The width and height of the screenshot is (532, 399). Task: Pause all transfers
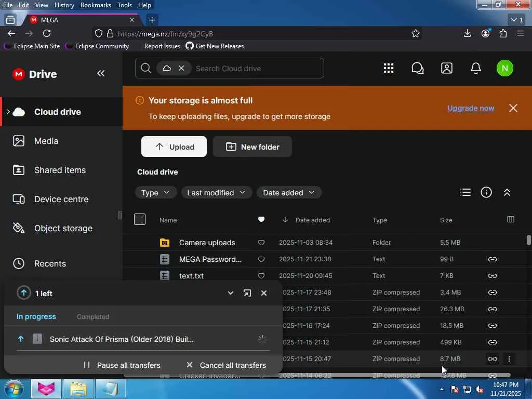point(122,365)
